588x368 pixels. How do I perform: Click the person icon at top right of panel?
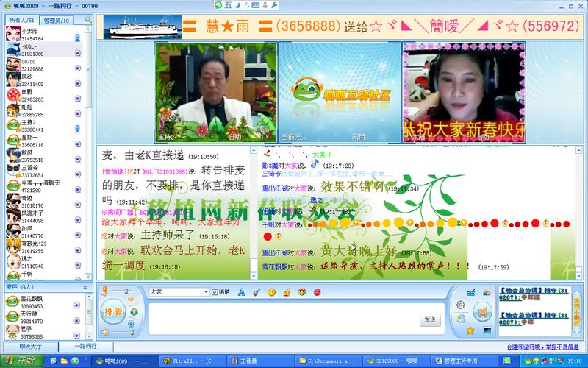[x=487, y=291]
